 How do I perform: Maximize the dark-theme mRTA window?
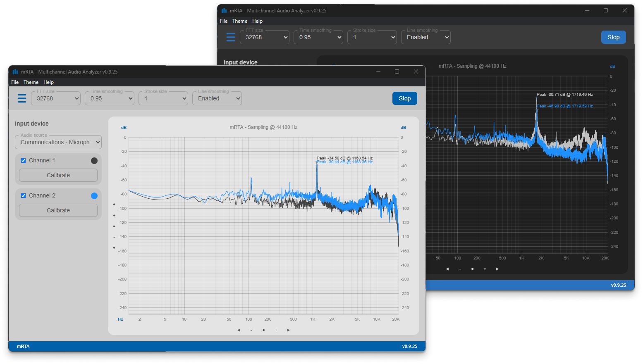(606, 10)
